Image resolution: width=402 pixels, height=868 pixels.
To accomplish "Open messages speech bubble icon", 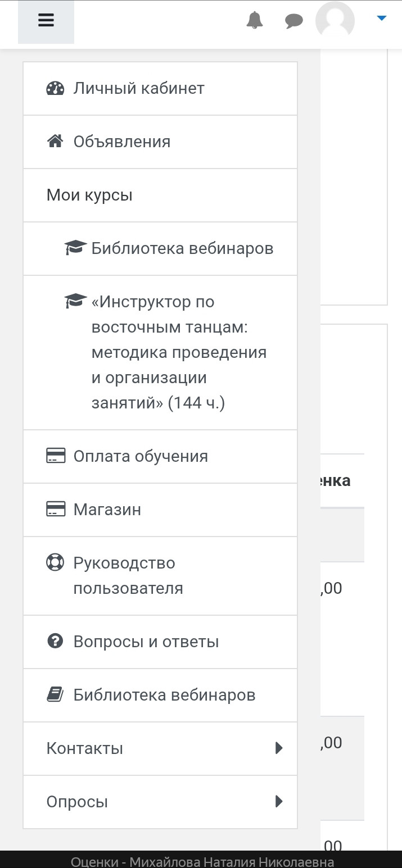I will click(x=293, y=21).
